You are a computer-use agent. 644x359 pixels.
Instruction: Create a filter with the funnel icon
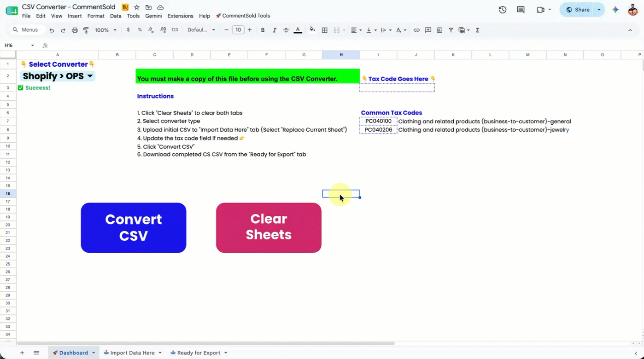click(451, 30)
